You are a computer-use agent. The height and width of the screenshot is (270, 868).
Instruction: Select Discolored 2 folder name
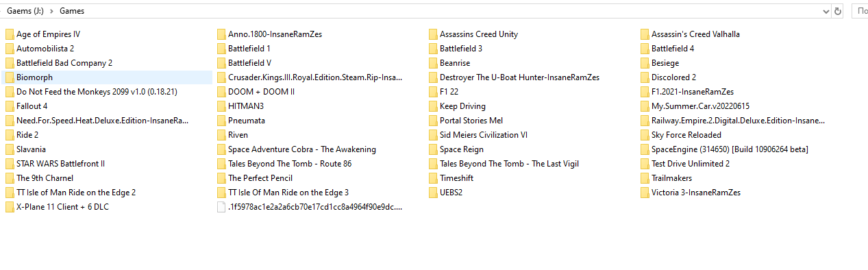click(674, 77)
